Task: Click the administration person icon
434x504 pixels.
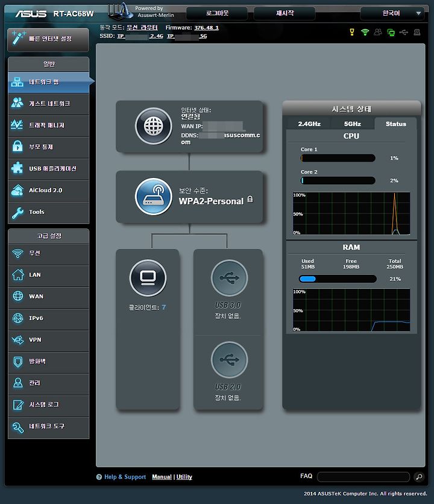Action: [18, 383]
